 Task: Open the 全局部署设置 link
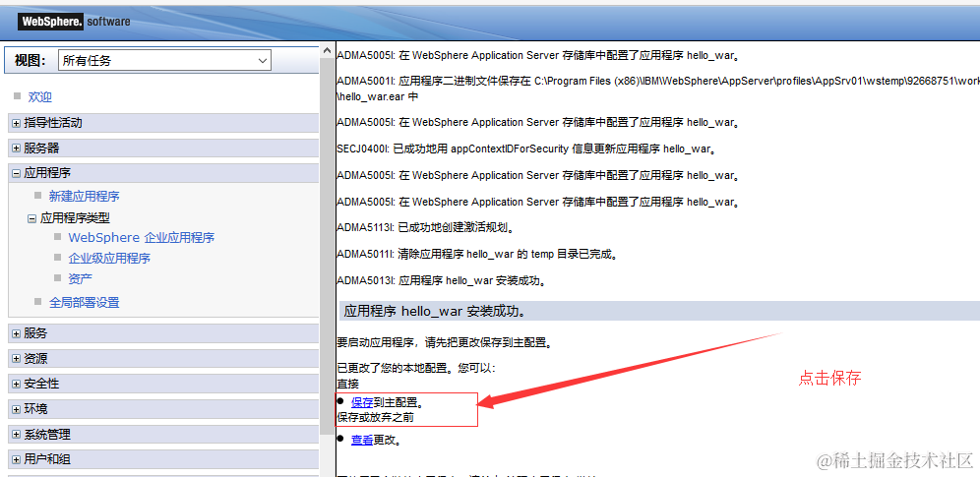85,303
